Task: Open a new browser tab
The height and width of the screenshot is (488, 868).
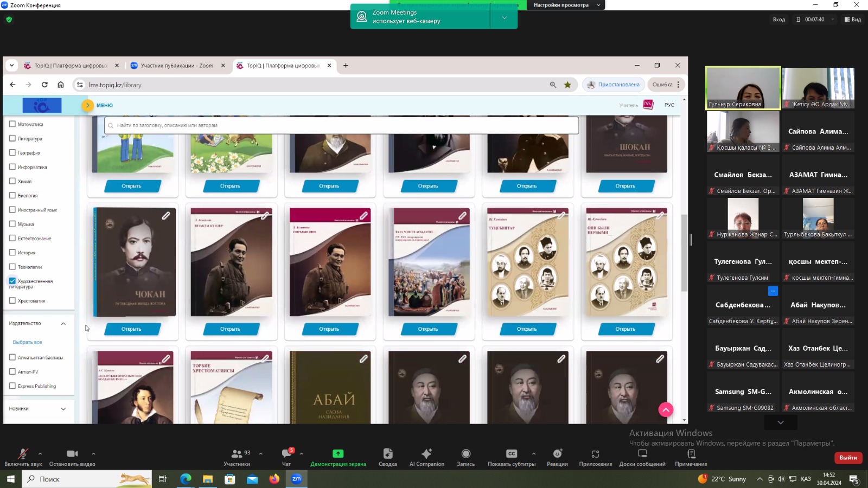Action: tap(346, 66)
